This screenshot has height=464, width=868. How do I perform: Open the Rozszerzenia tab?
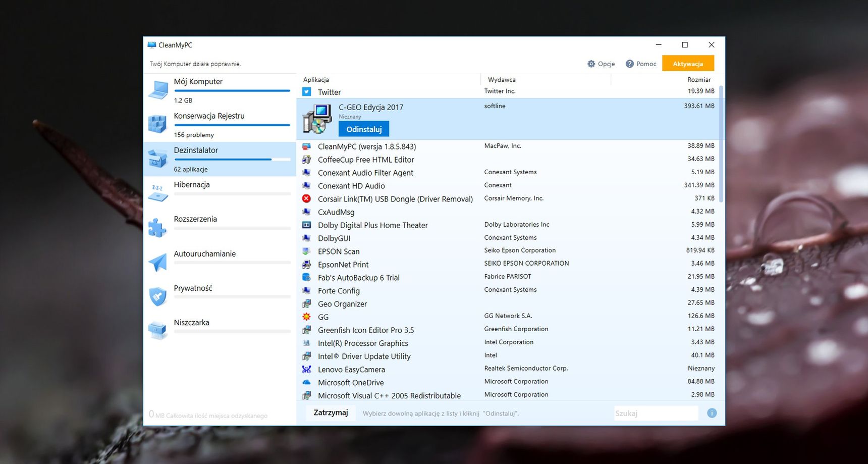click(220, 228)
